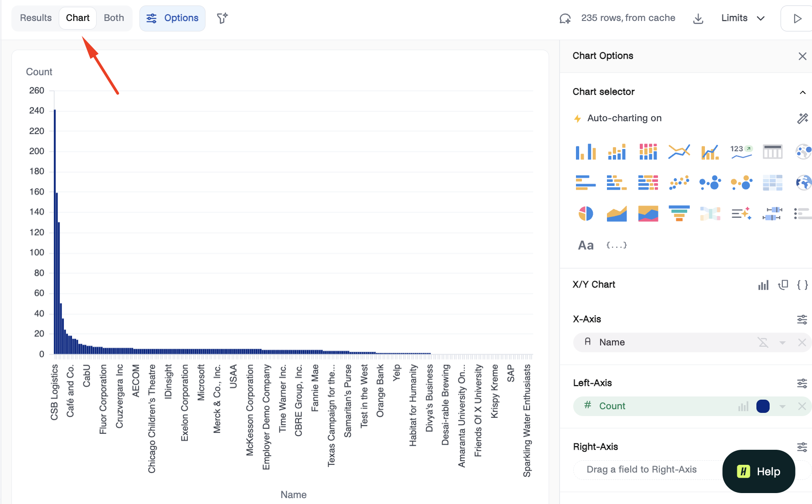Select the stacked column chart type
Image resolution: width=812 pixels, height=504 pixels.
click(617, 151)
